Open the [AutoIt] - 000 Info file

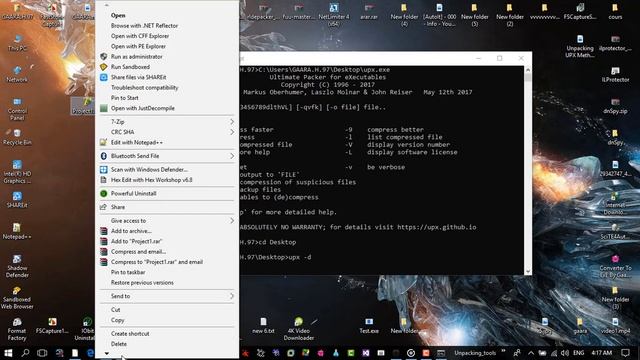coord(440,15)
